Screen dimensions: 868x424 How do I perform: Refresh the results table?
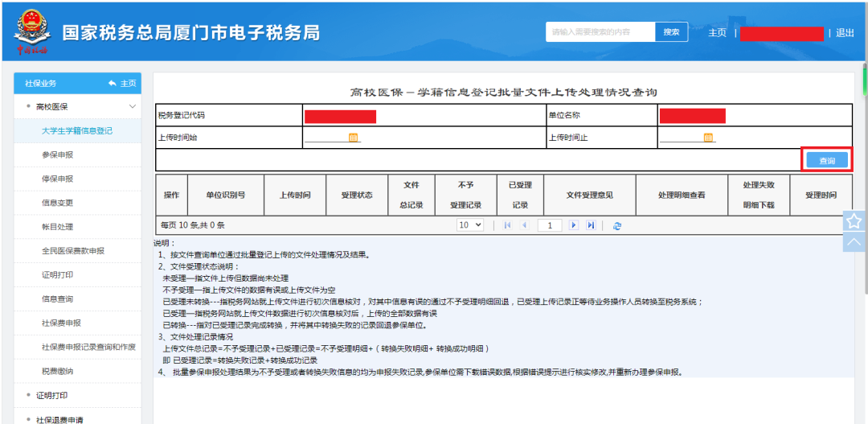pyautogui.click(x=618, y=225)
